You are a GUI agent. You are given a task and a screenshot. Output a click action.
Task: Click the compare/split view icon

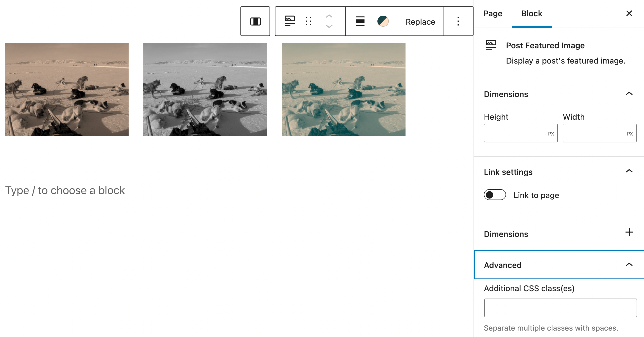pyautogui.click(x=255, y=21)
